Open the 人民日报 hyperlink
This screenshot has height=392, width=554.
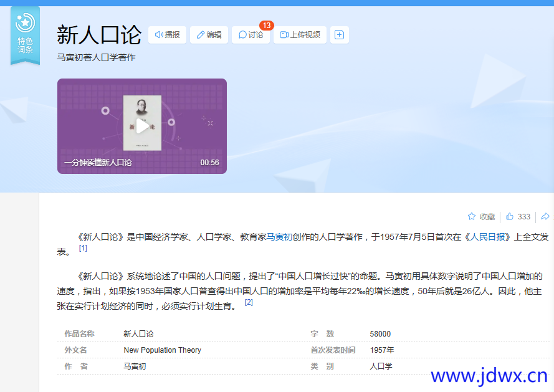click(487, 237)
